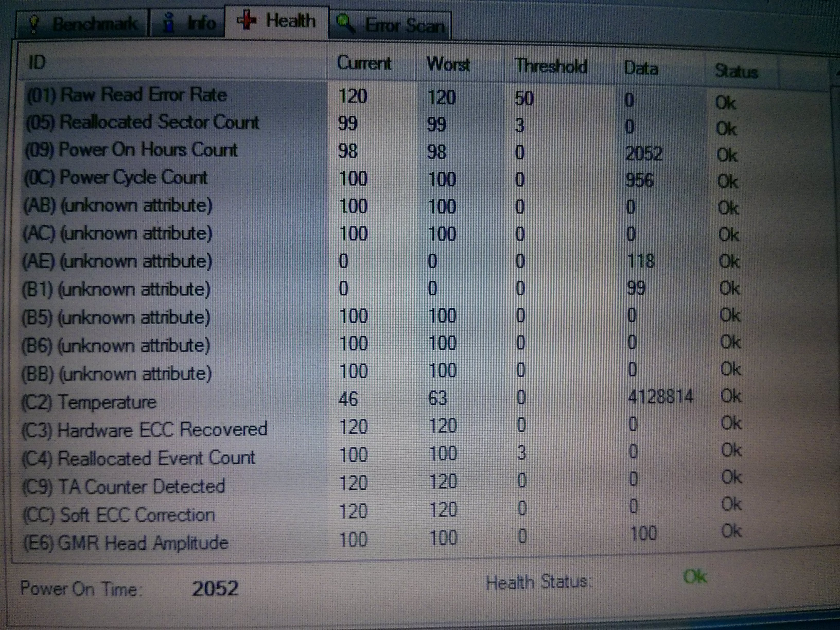
Task: Sort by the ID column header
Action: pyautogui.click(x=173, y=62)
